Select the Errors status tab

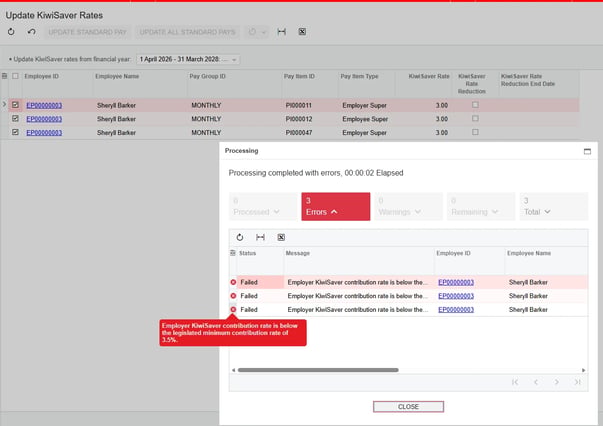pos(336,206)
